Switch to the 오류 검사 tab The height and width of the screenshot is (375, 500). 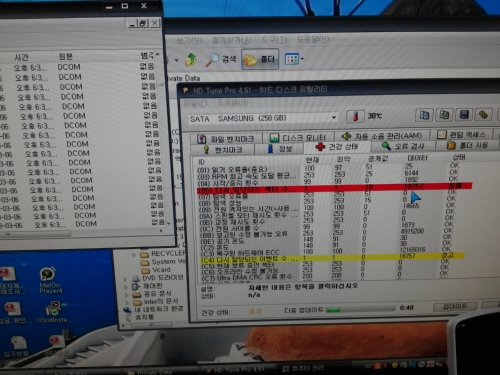click(403, 146)
